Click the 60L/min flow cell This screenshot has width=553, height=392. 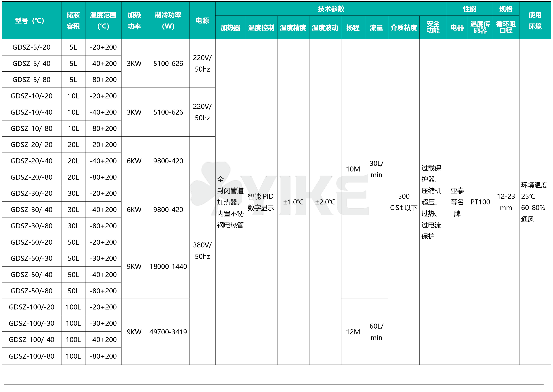[x=376, y=332]
